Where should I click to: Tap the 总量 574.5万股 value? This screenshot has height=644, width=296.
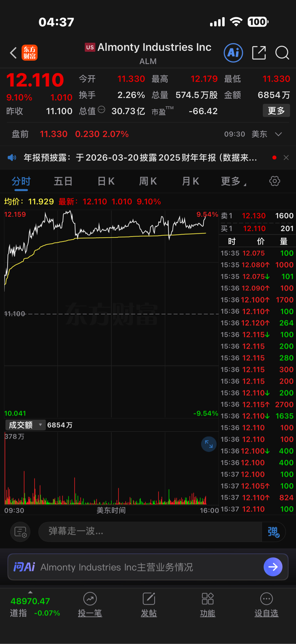pyautogui.click(x=197, y=95)
